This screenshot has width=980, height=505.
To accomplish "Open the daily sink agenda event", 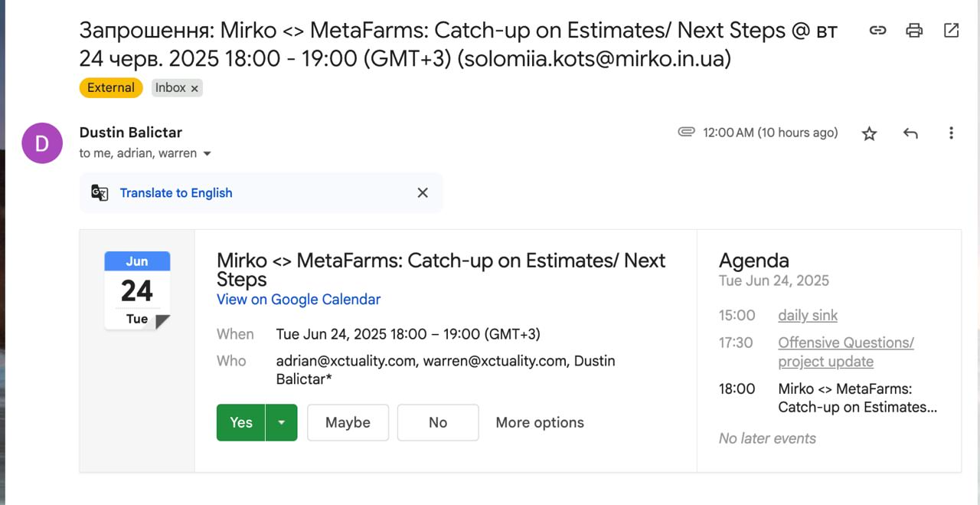I will tap(808, 316).
